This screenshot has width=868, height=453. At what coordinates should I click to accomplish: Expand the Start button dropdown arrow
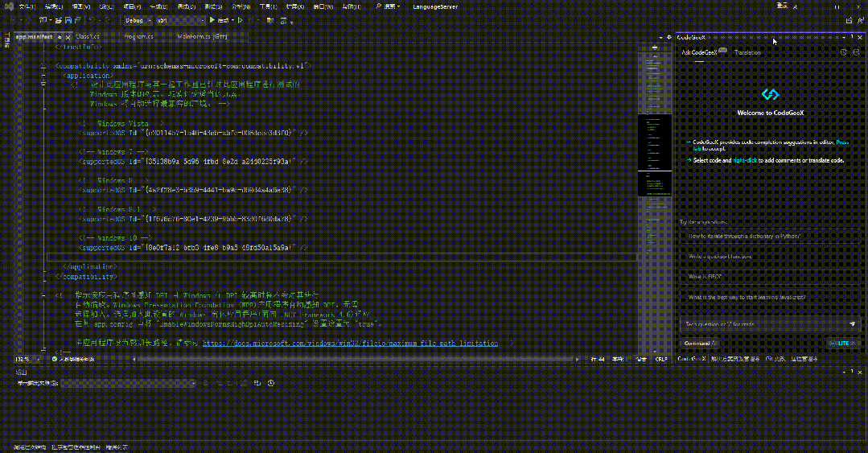pyautogui.click(x=232, y=20)
